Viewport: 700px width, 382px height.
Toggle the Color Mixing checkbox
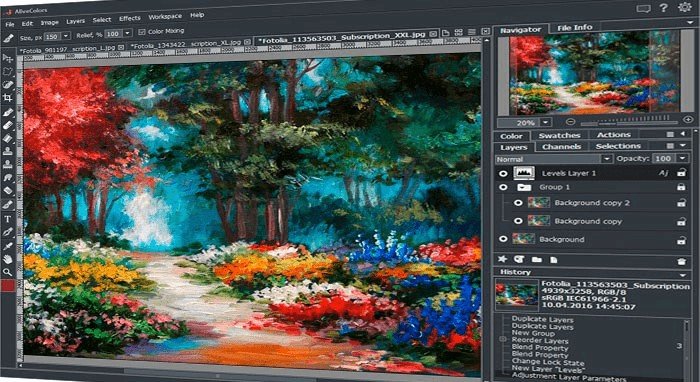(x=142, y=32)
